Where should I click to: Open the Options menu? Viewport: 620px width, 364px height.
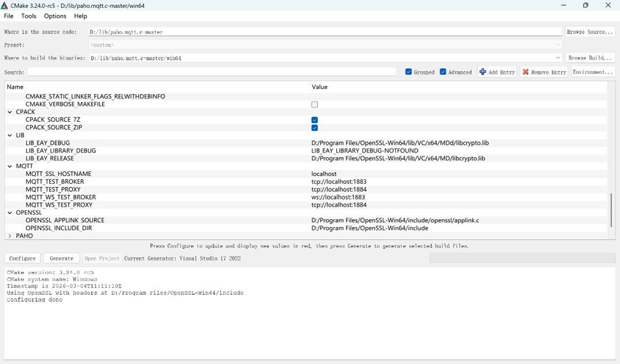(55, 16)
